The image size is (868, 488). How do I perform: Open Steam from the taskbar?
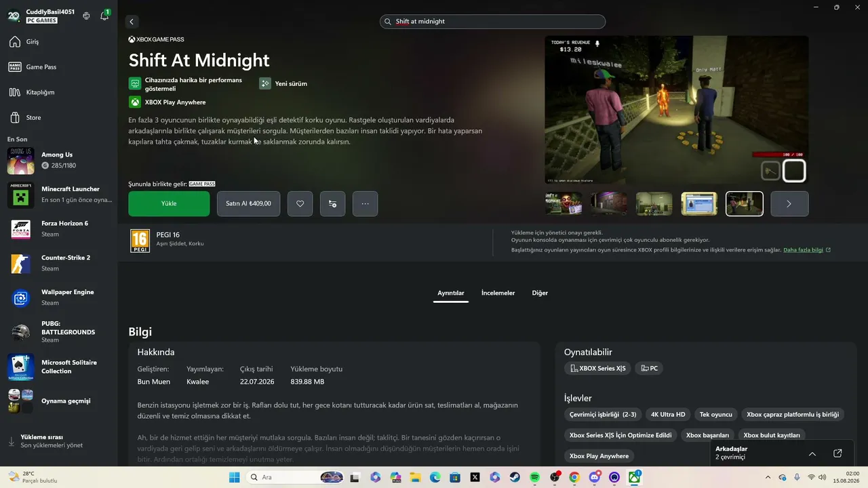coord(515,477)
